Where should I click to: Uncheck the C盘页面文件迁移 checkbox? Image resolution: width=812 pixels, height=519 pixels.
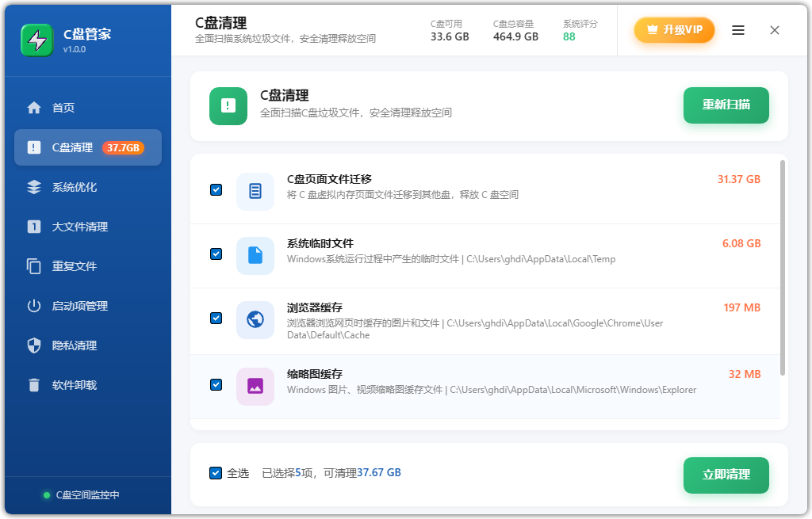[216, 190]
